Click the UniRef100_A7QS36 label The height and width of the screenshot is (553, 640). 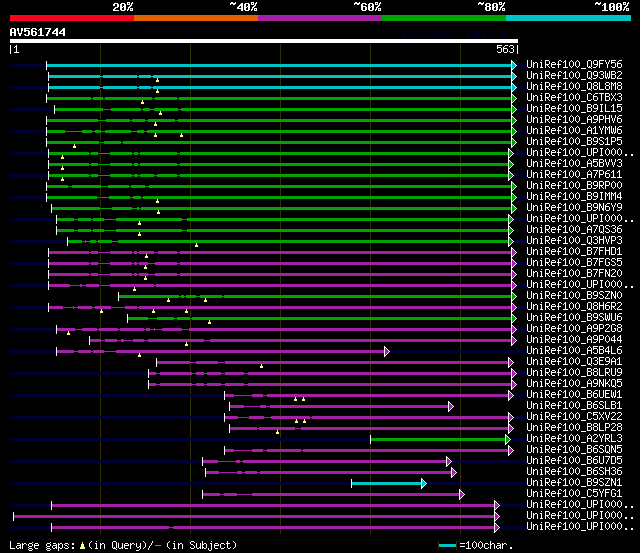pos(574,230)
